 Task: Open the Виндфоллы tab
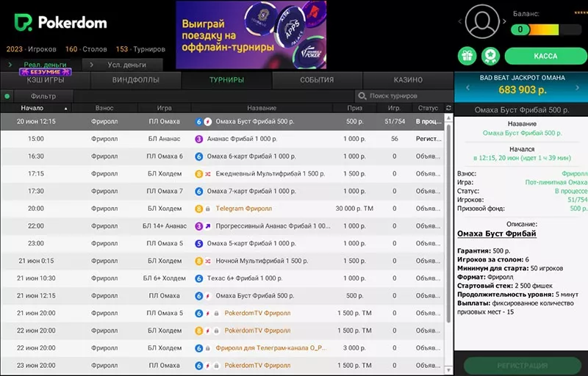coord(136,80)
